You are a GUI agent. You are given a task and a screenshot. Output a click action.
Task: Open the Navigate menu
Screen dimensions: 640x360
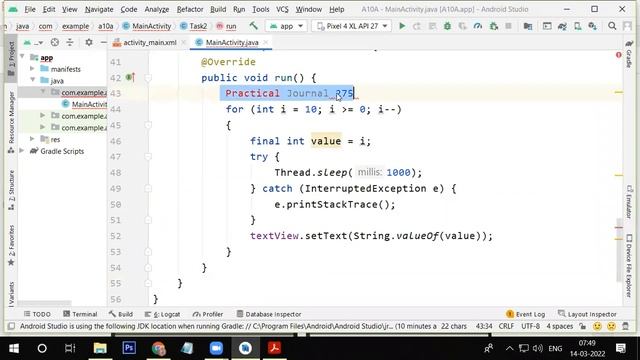coord(99,9)
